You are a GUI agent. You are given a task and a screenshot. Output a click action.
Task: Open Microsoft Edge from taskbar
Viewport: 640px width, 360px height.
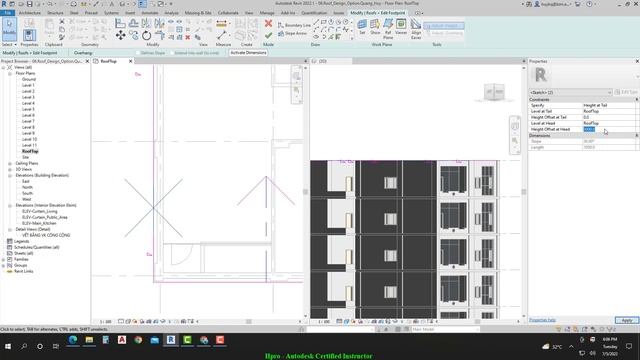[x=73, y=340]
